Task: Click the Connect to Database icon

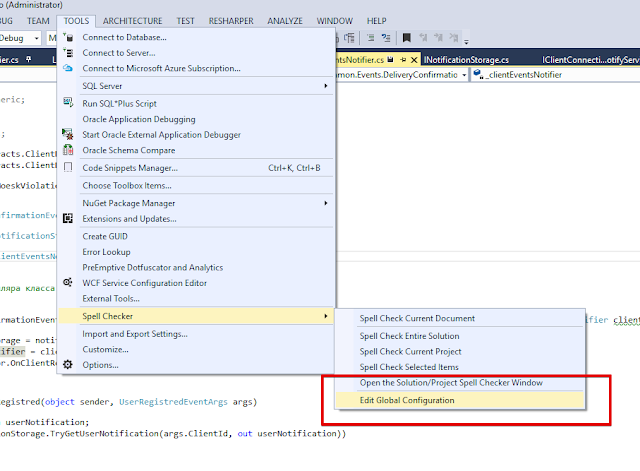Action: coord(68,37)
